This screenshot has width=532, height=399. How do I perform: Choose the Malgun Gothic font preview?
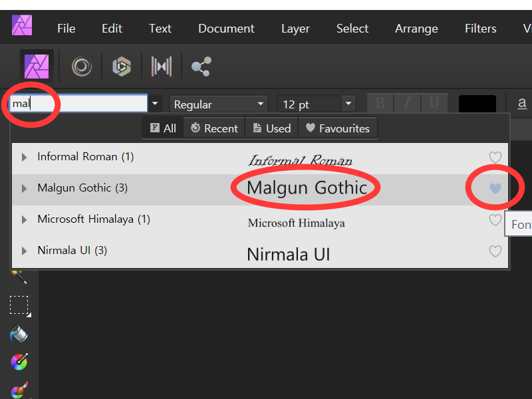tap(307, 188)
